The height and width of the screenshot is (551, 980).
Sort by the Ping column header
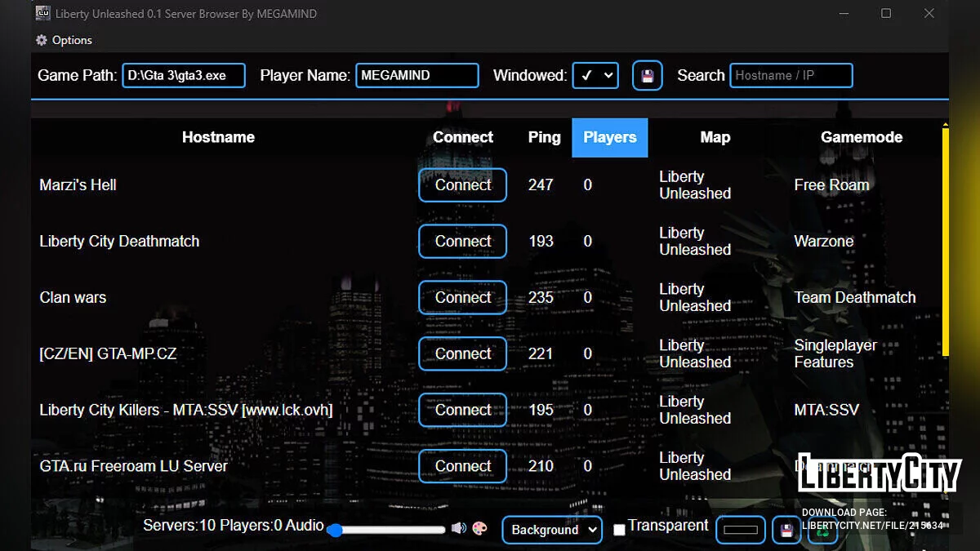(544, 137)
